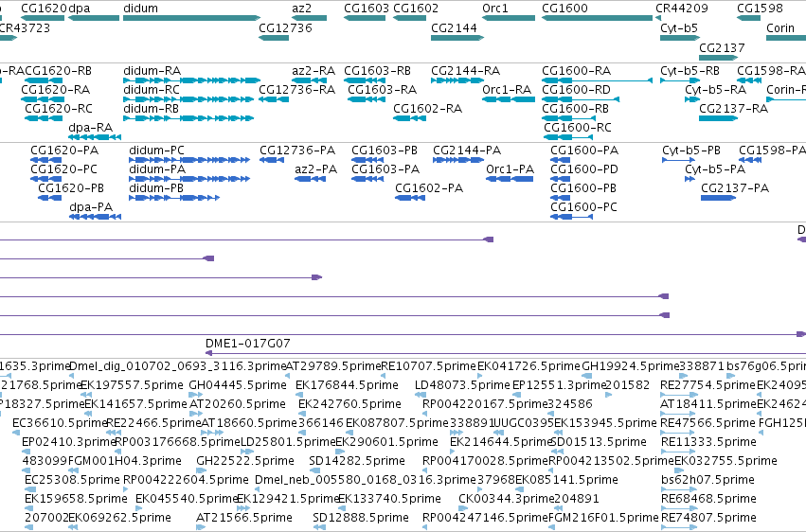
Task: Click the CG1620-PB protein label
Action: tap(71, 188)
